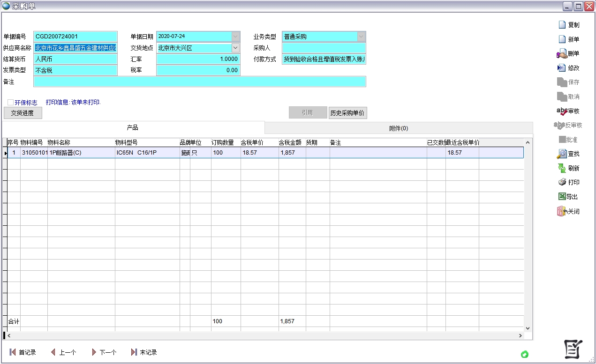596x364 pixels.
Task: Open the 业务类型 dropdown list
Action: point(361,37)
